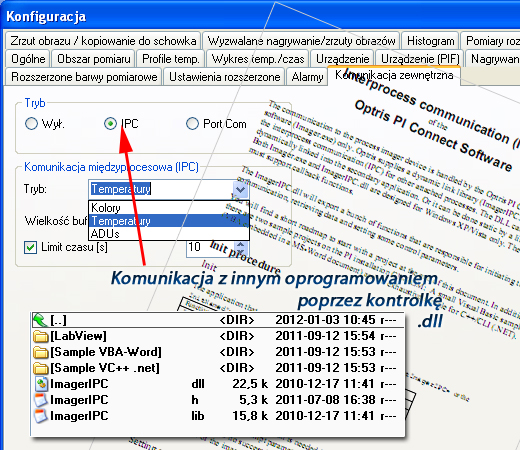Select ImagerIPC file name in lib row

79,416
